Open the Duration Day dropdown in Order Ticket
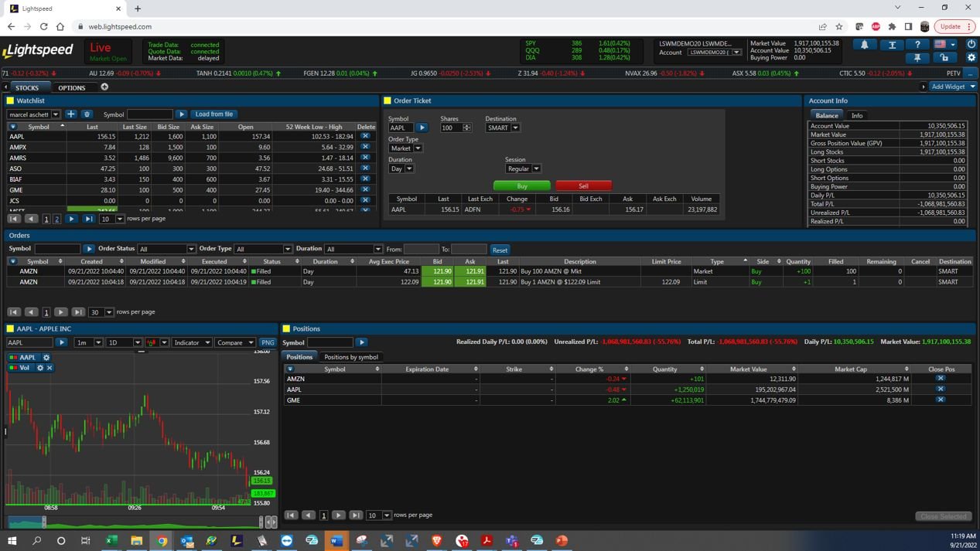Screen dimensions: 980x551 pos(401,168)
